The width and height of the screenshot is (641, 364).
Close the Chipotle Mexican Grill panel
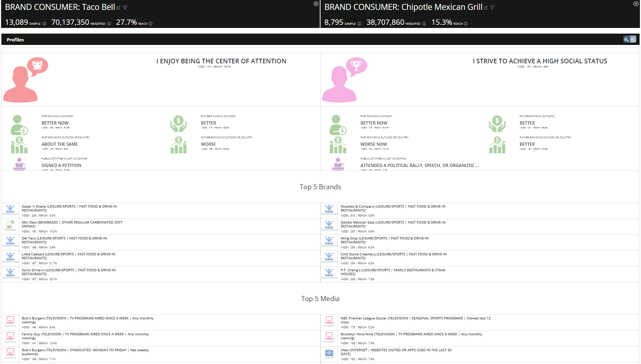click(x=636, y=4)
